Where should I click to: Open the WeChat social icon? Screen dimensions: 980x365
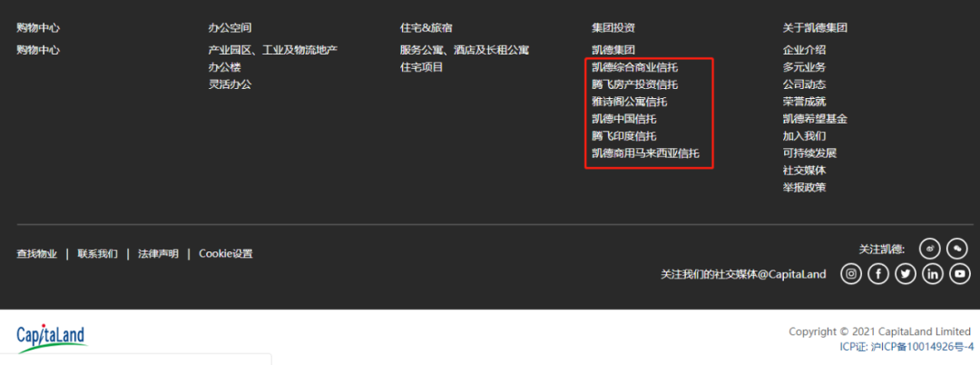point(957,249)
